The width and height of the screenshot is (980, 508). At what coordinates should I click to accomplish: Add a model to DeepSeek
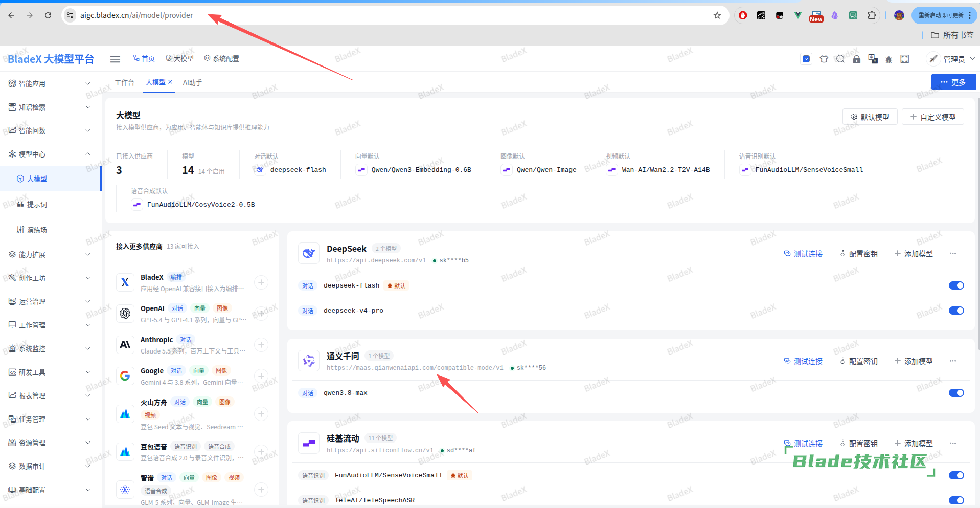coord(914,254)
